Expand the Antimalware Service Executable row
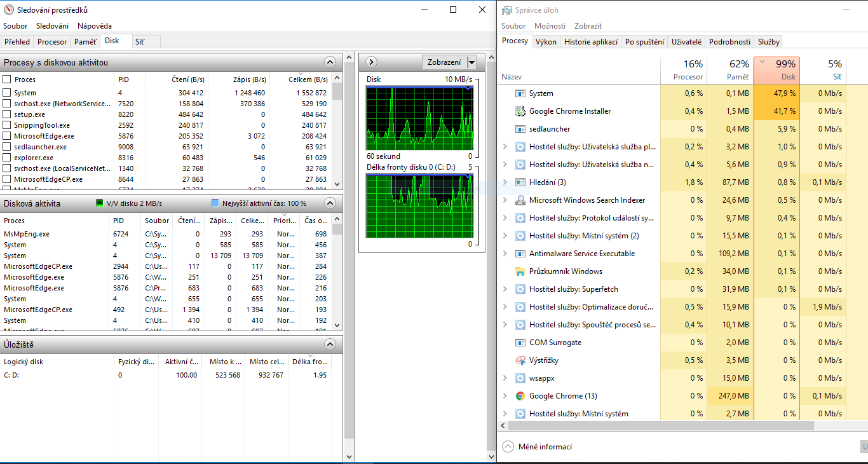Viewport: 868px width, 464px height. [x=505, y=254]
